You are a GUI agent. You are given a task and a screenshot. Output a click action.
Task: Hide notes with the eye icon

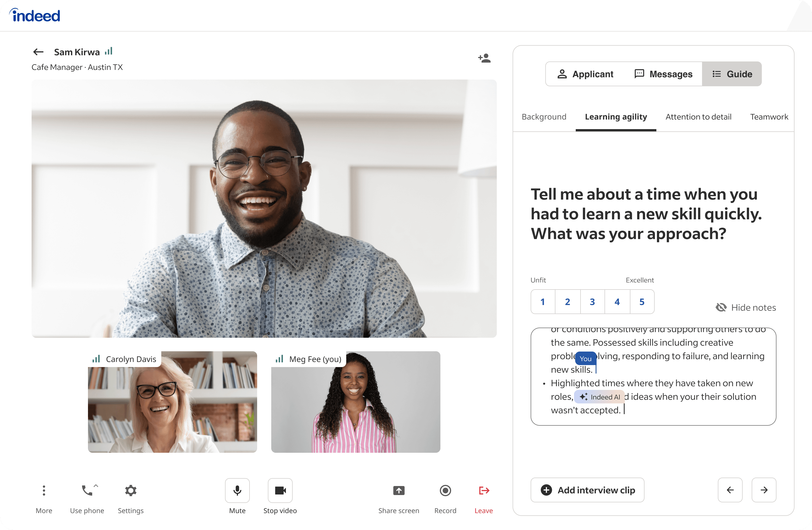click(x=721, y=307)
